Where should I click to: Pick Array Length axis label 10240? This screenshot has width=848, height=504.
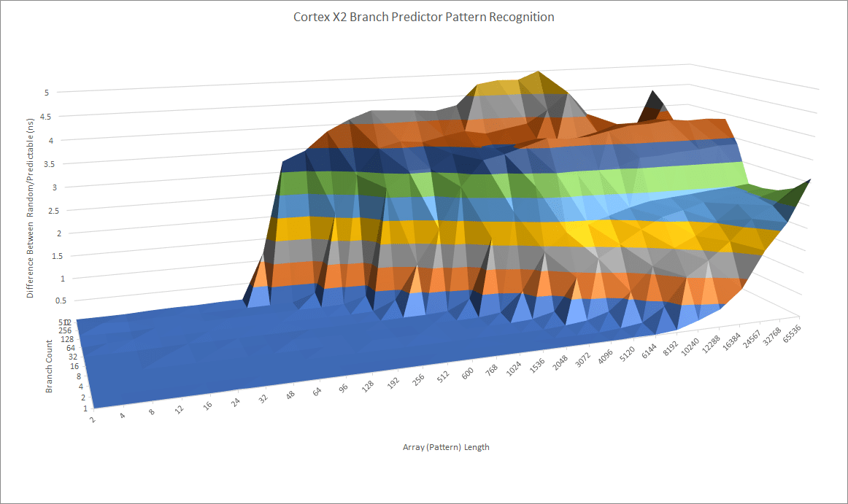tap(690, 346)
